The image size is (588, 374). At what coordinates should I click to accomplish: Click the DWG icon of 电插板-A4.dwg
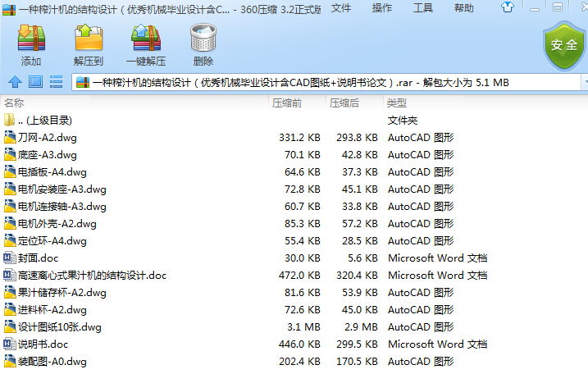pyautogui.click(x=9, y=171)
